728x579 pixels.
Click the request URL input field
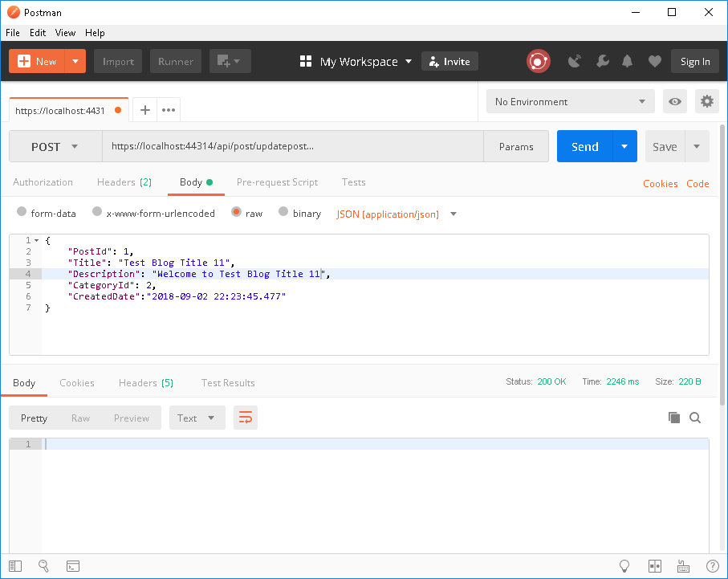click(292, 146)
